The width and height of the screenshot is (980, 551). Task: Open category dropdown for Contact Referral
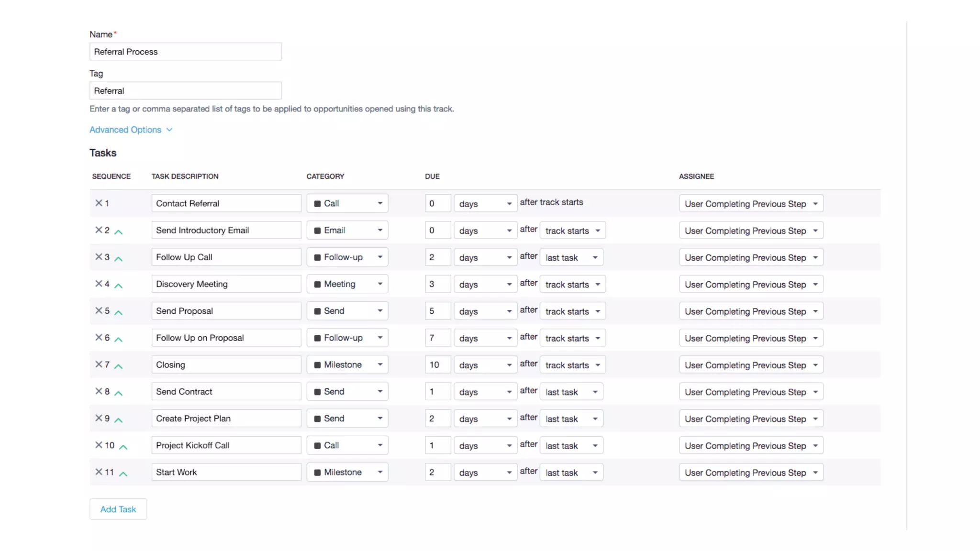[x=347, y=203]
